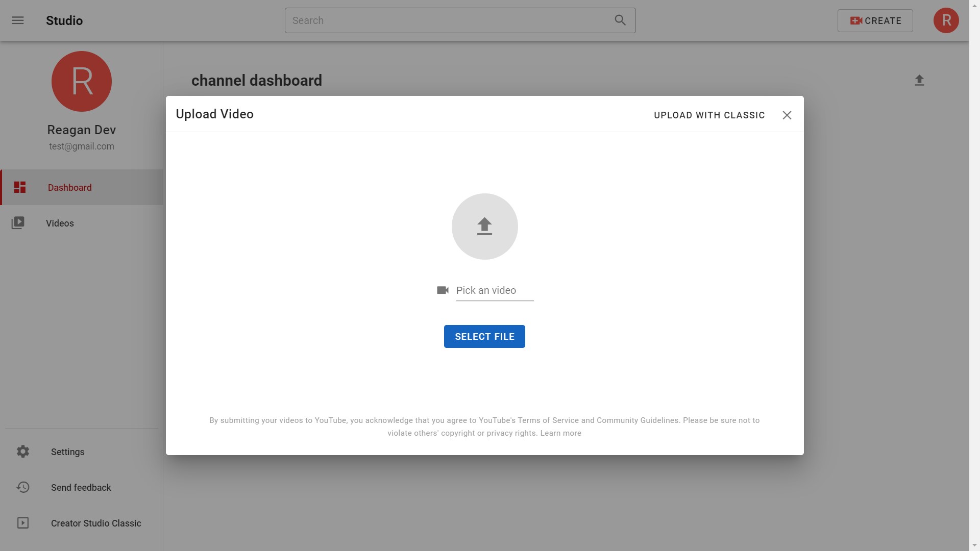Click UPLOAD WITH CLASSIC button

[709, 115]
